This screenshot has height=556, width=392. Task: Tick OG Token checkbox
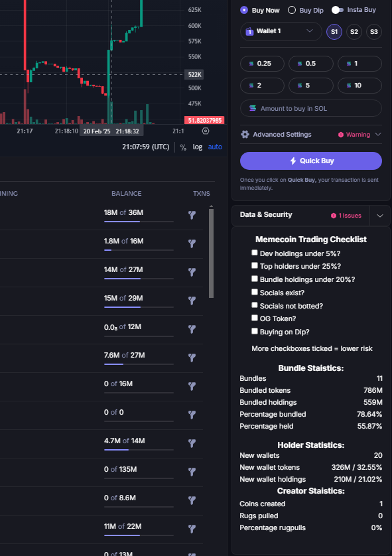coord(255,318)
